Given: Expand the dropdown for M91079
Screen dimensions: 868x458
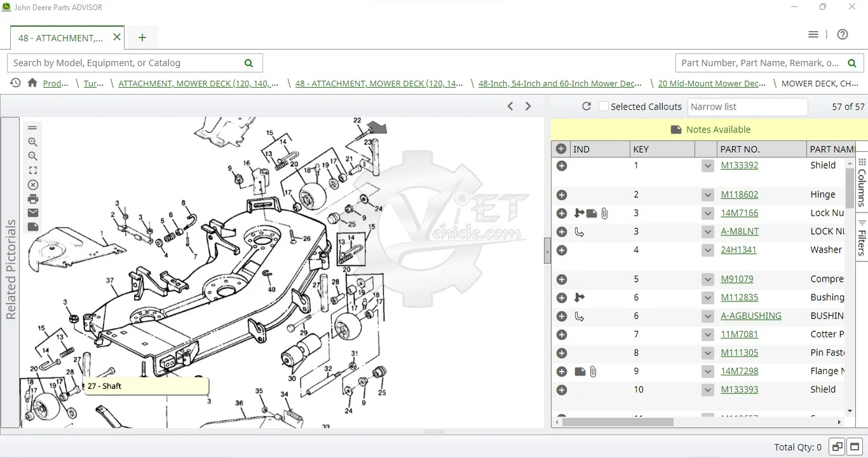Looking at the screenshot, I should 708,280.
